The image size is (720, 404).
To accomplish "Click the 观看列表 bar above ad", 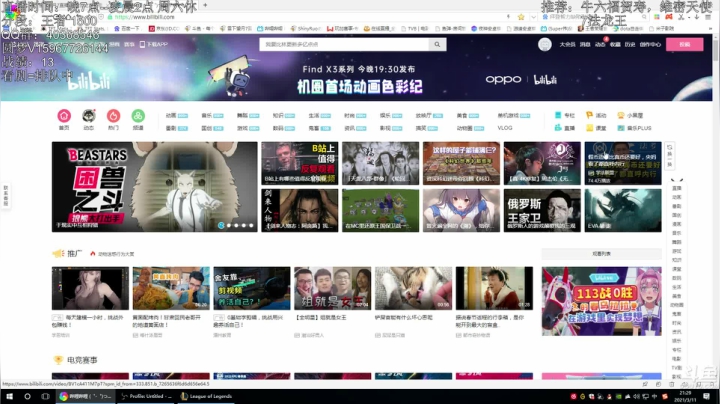I will pos(602,253).
